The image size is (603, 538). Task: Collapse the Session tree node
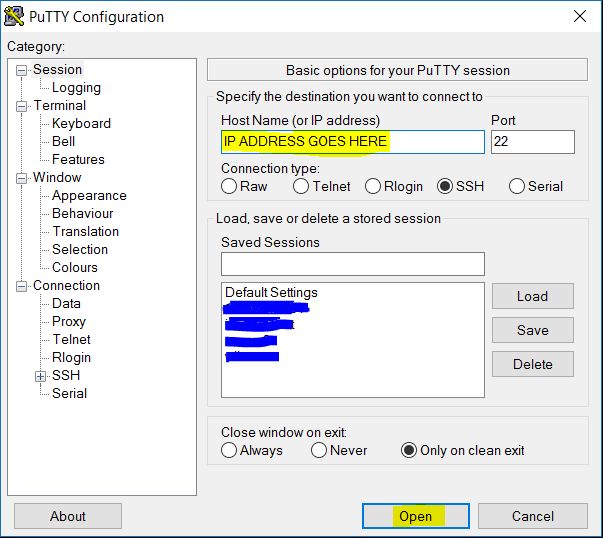(22, 70)
